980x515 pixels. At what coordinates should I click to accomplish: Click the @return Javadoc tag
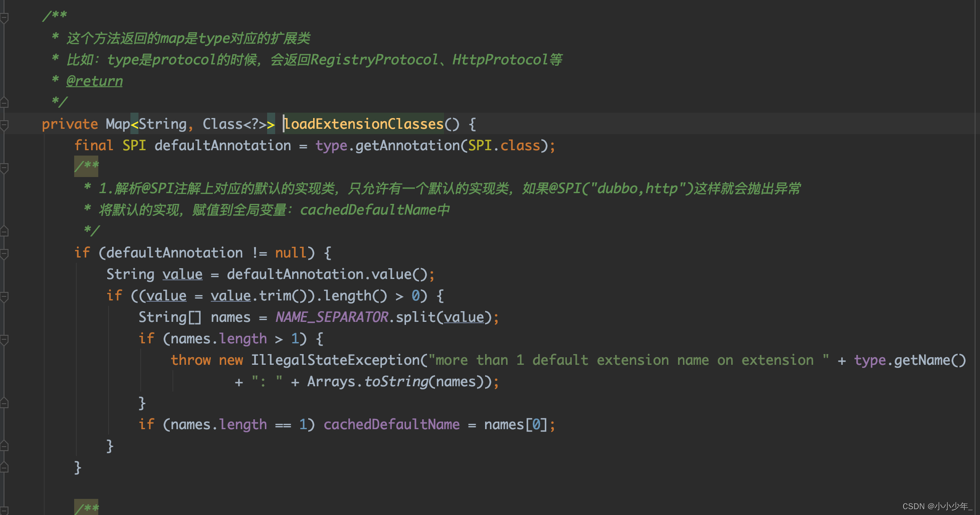tap(94, 81)
